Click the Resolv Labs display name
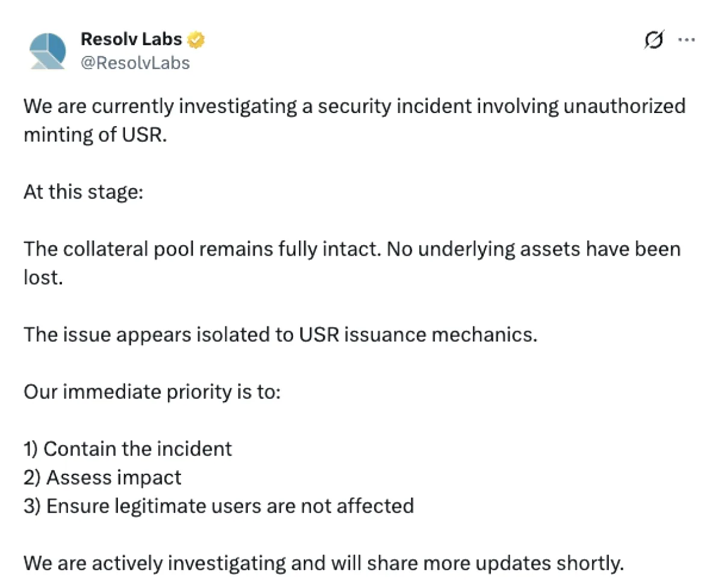The width and height of the screenshot is (722, 588). 131,40
